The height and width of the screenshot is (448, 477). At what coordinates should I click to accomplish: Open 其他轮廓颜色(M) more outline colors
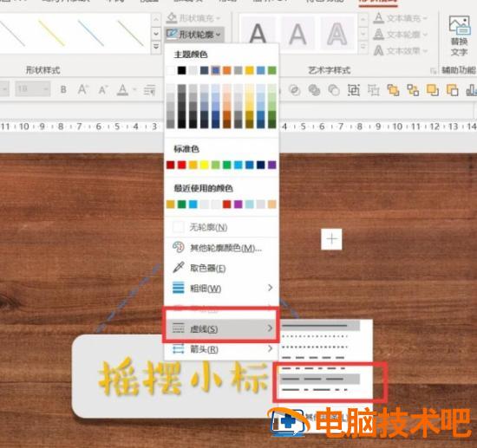click(221, 248)
